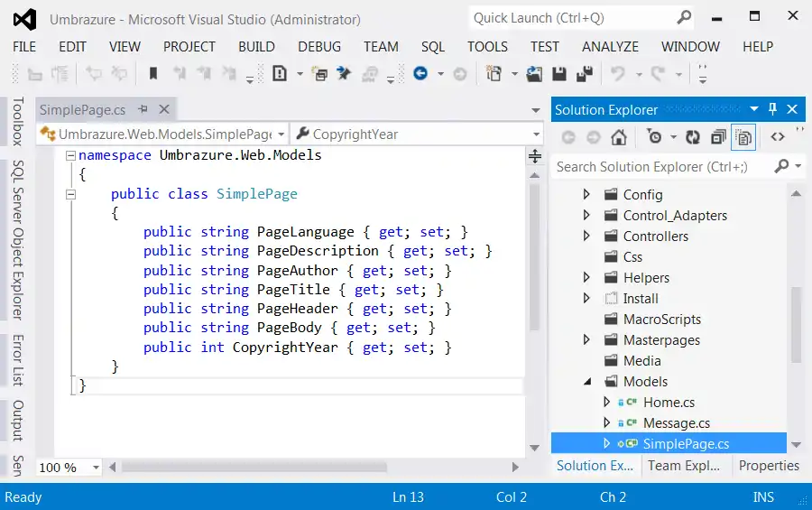
Task: Expand the Home.cs node
Action: click(607, 402)
